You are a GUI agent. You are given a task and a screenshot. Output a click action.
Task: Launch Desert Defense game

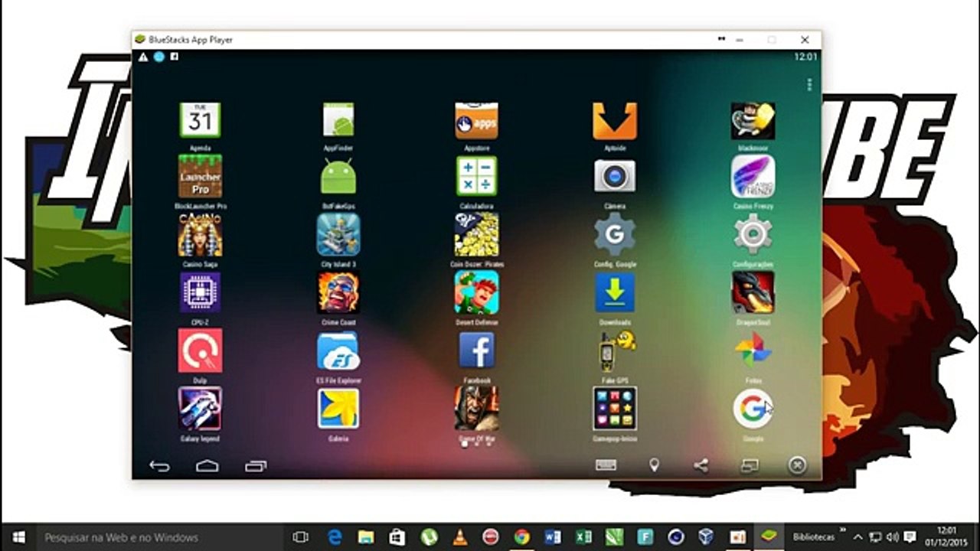point(476,292)
